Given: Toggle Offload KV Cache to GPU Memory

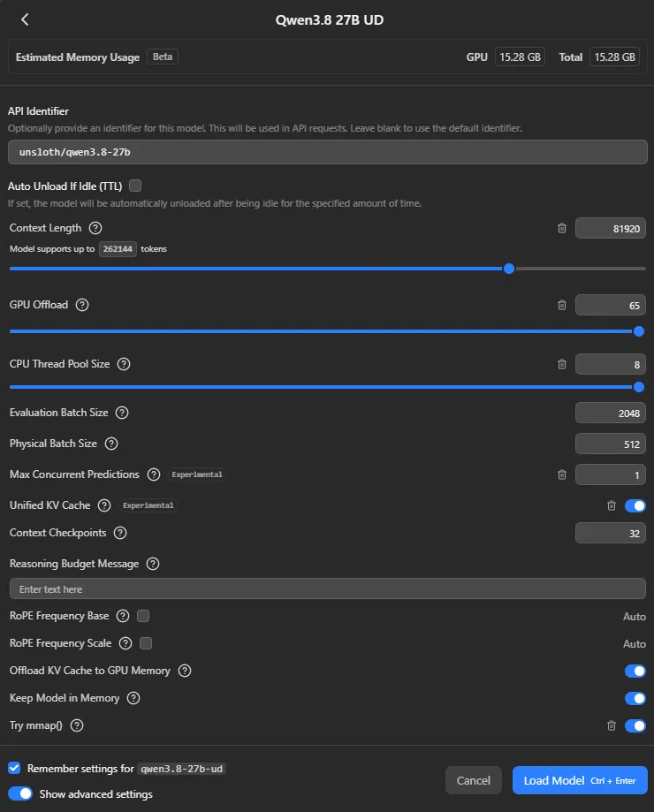Looking at the screenshot, I should [635, 672].
